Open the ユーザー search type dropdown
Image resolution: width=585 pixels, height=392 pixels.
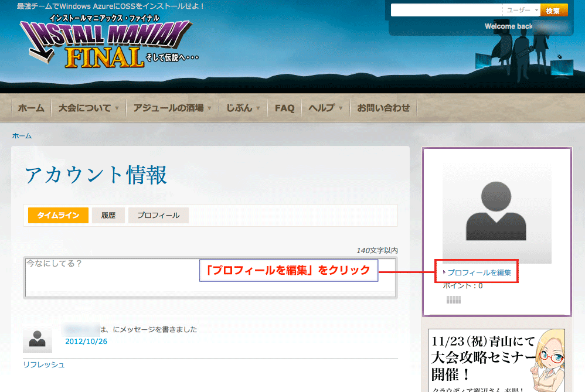522,10
